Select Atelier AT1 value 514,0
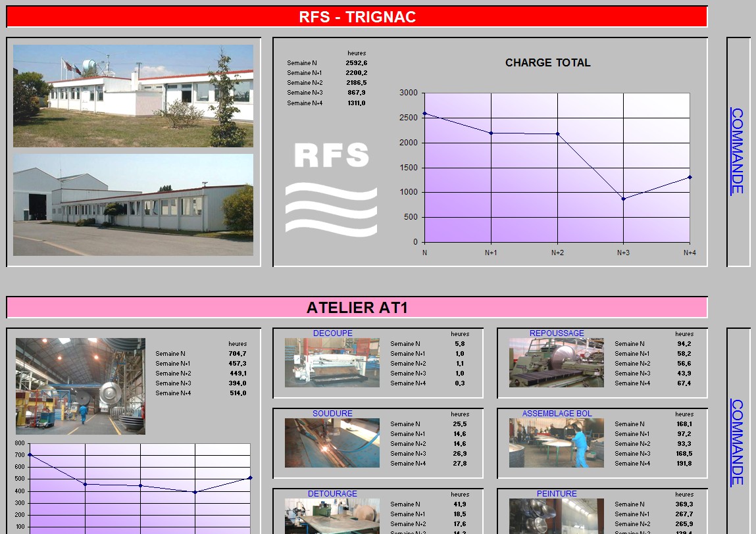756x534 pixels. pos(238,393)
